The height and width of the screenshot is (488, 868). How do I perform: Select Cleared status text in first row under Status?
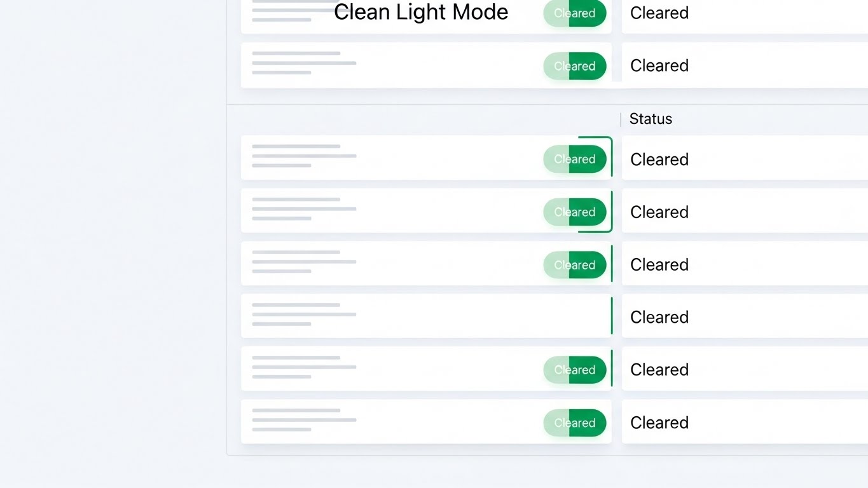(x=659, y=159)
